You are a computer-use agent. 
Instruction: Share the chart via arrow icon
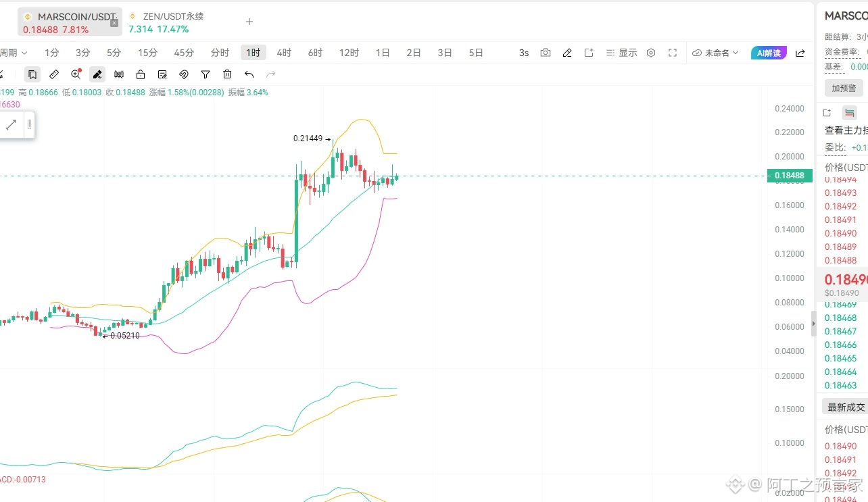[x=800, y=53]
